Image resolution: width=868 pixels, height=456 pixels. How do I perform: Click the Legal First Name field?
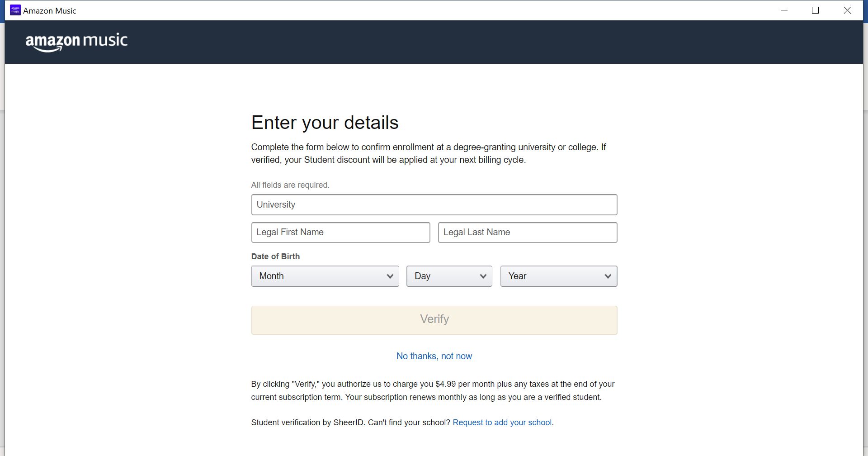pos(340,232)
